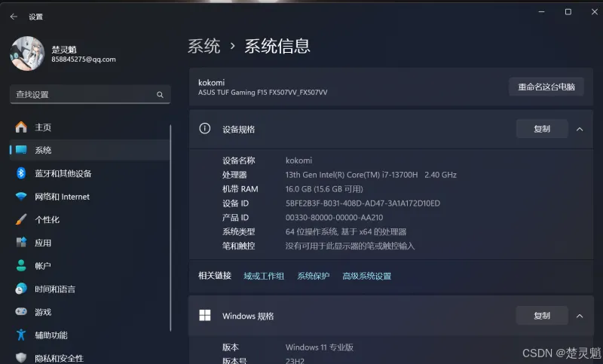Screen dimensions: 603x364
Task: Open the Network (网络和 Internet) Wi-Fi icon
Action: pyautogui.click(x=21, y=197)
